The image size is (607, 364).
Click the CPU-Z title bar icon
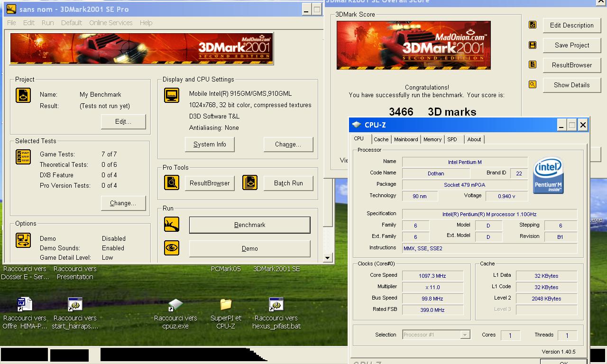point(357,125)
